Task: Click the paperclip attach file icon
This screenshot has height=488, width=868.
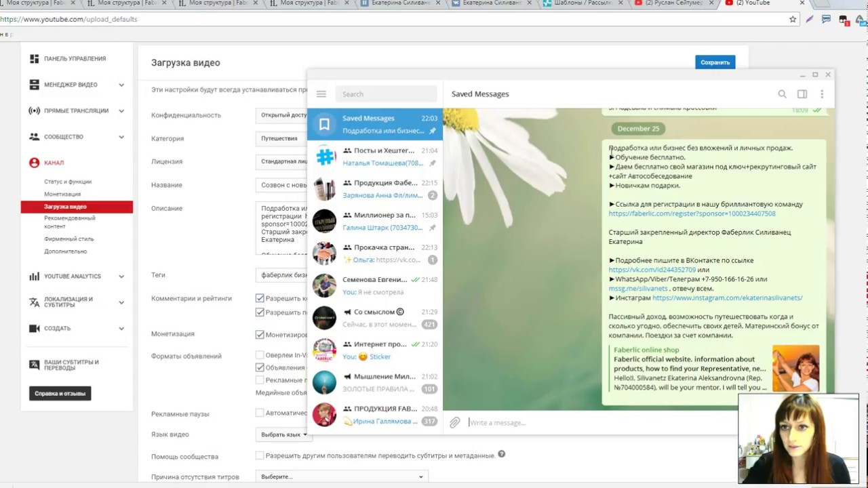Action: 454,422
